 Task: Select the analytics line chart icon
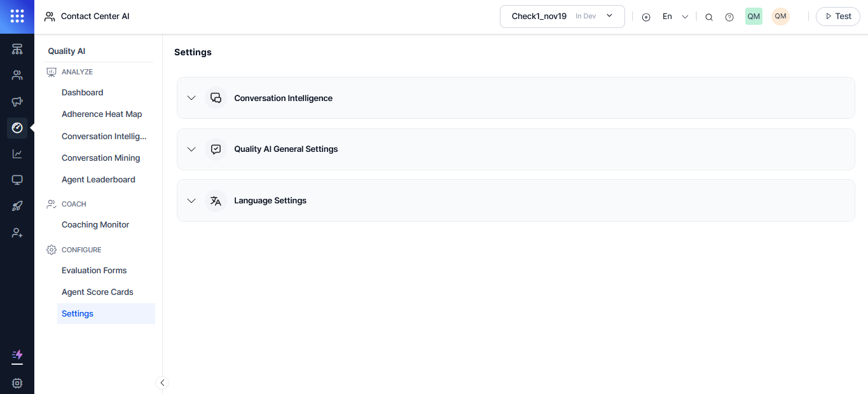point(17,154)
